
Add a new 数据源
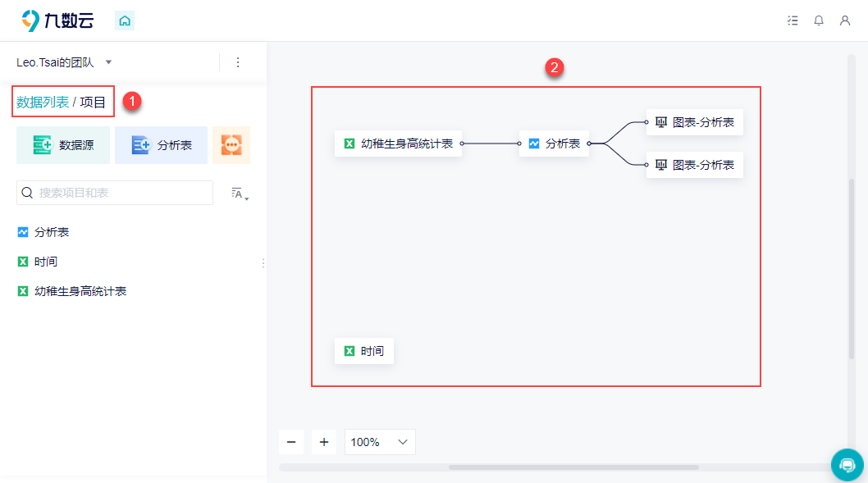pos(63,145)
